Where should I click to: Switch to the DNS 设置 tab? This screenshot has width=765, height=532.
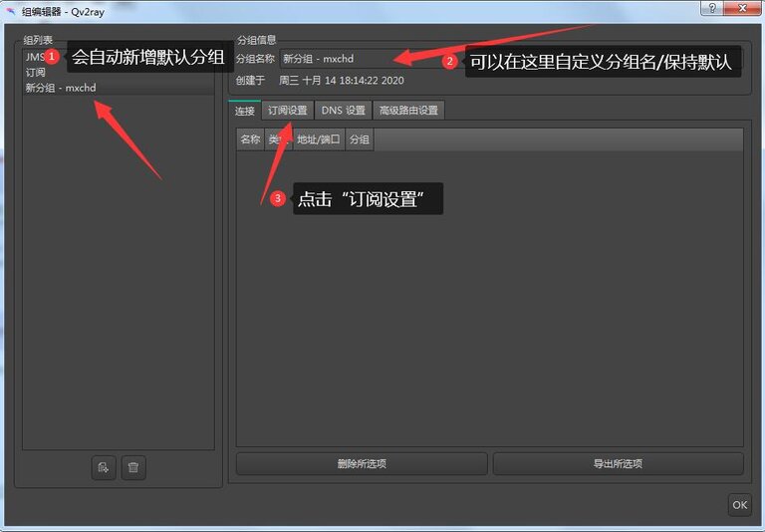[343, 111]
